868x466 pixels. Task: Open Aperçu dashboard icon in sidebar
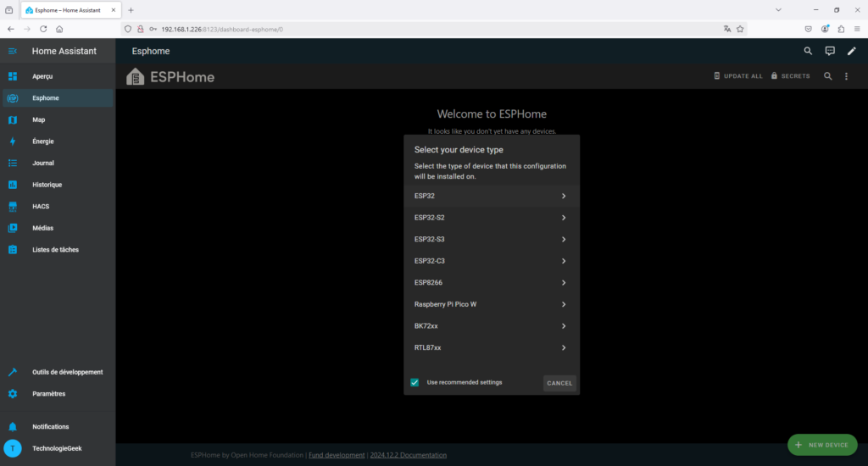(x=12, y=76)
